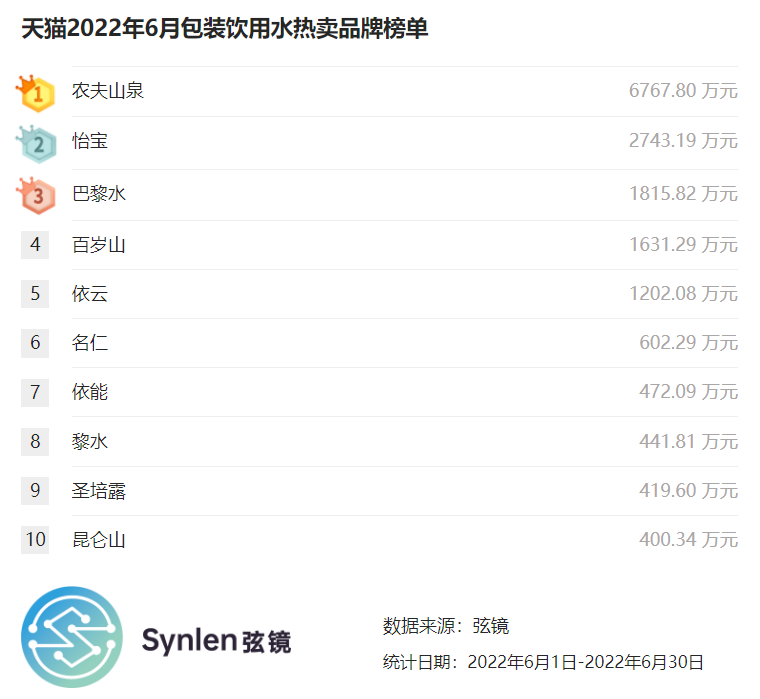Viewport: 760px width, 699px height.
Task: Click sales value 602.29 万元
Action: [688, 343]
